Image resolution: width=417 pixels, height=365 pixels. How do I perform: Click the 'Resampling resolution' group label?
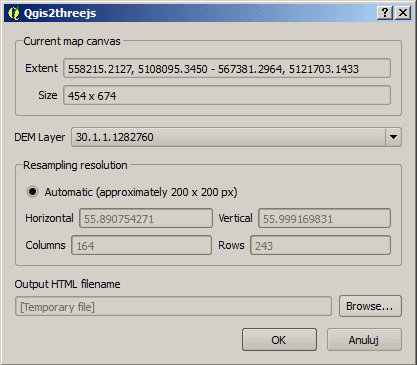pos(75,165)
